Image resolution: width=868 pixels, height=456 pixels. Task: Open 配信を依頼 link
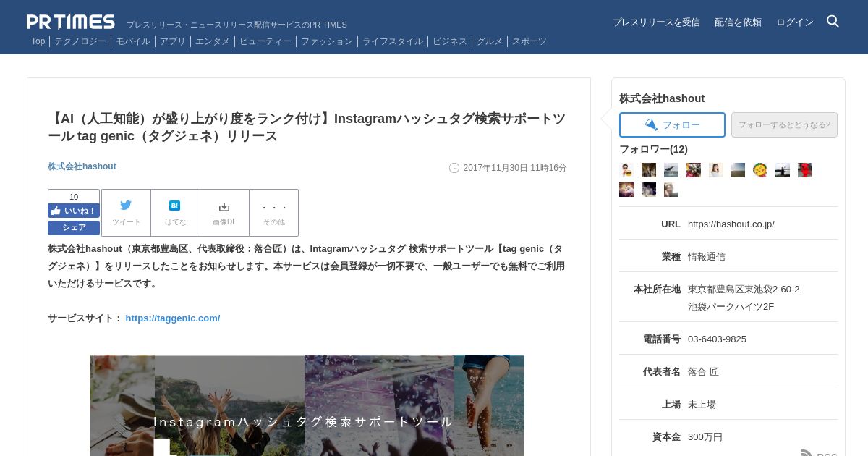pyautogui.click(x=738, y=22)
